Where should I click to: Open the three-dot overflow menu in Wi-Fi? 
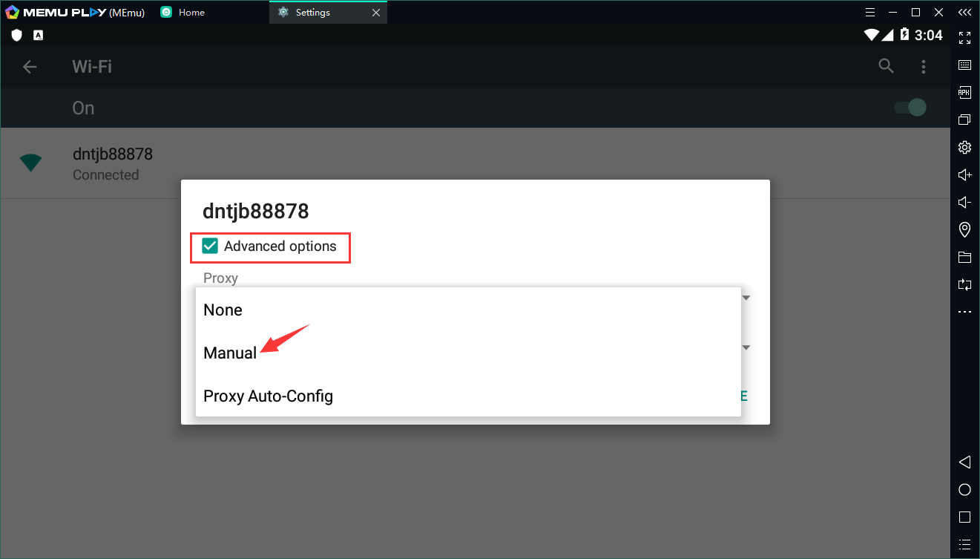[x=924, y=67]
